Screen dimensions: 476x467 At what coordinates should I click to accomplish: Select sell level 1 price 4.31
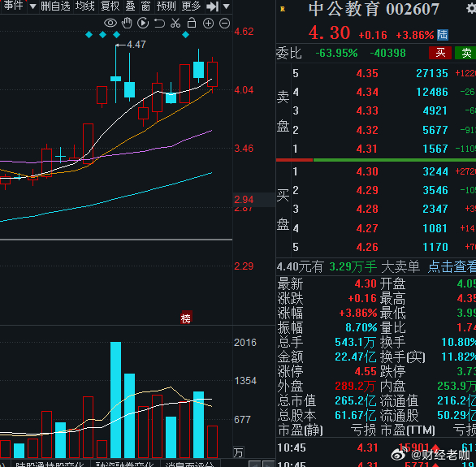click(367, 149)
